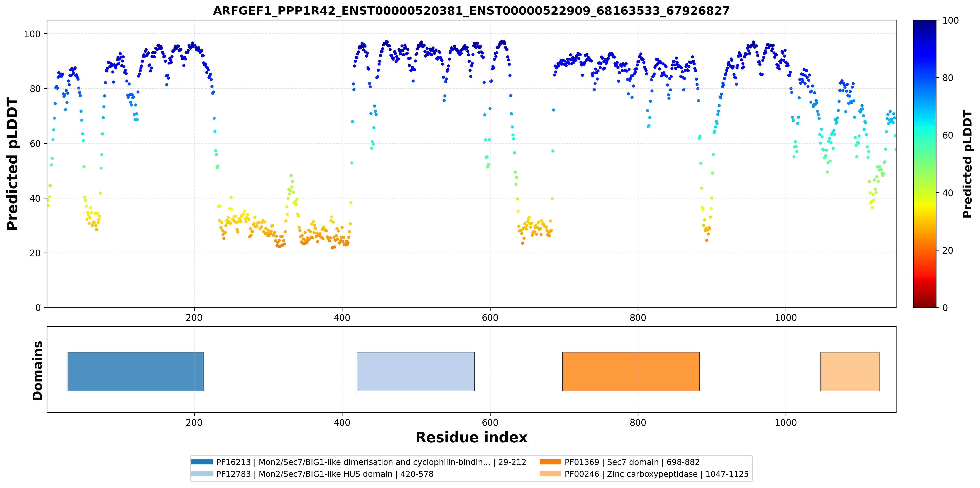The height and width of the screenshot is (488, 980).
Task: Click colorbar label Predicted pLDDT
Action: tap(967, 164)
